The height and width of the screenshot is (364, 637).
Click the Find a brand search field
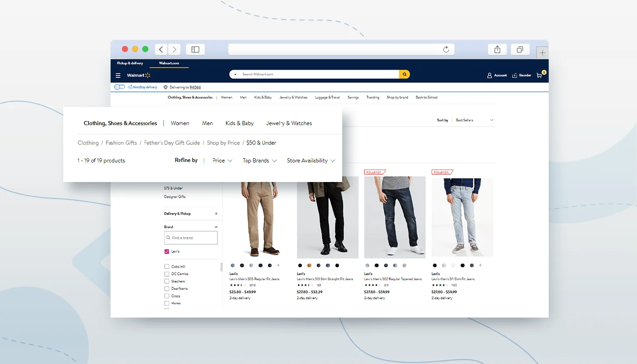tap(191, 238)
